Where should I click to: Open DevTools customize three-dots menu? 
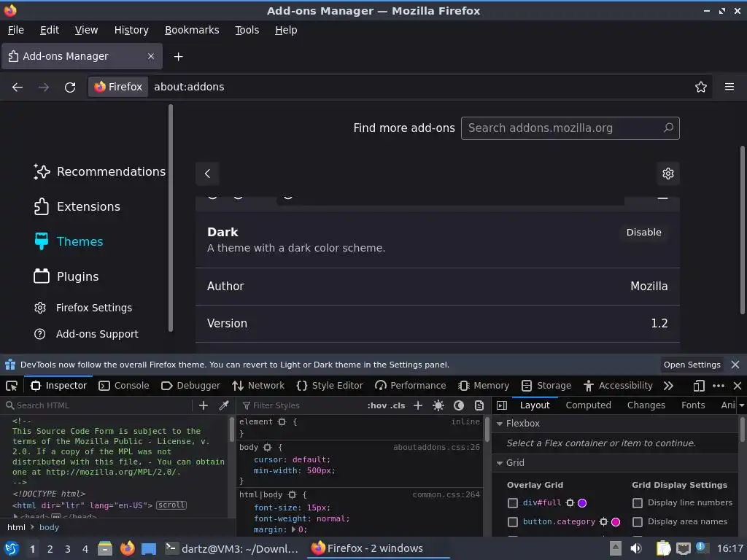(x=718, y=386)
